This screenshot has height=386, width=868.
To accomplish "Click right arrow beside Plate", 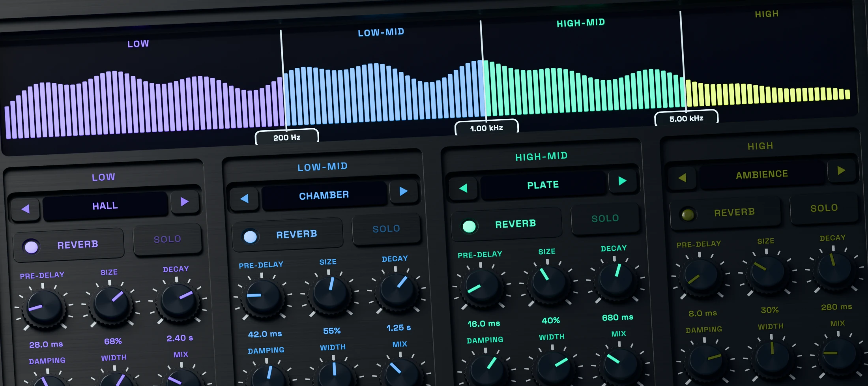I will tap(623, 181).
